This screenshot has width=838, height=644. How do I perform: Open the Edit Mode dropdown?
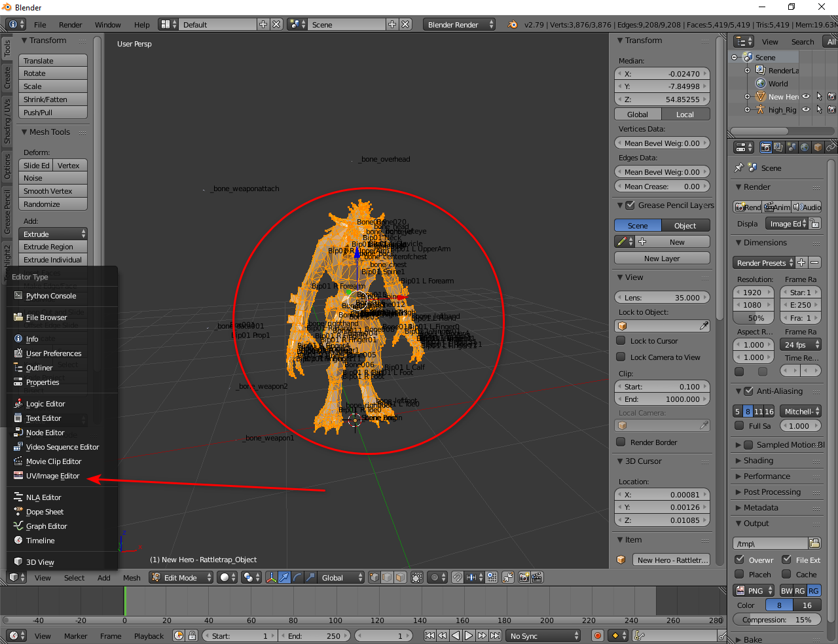(181, 577)
